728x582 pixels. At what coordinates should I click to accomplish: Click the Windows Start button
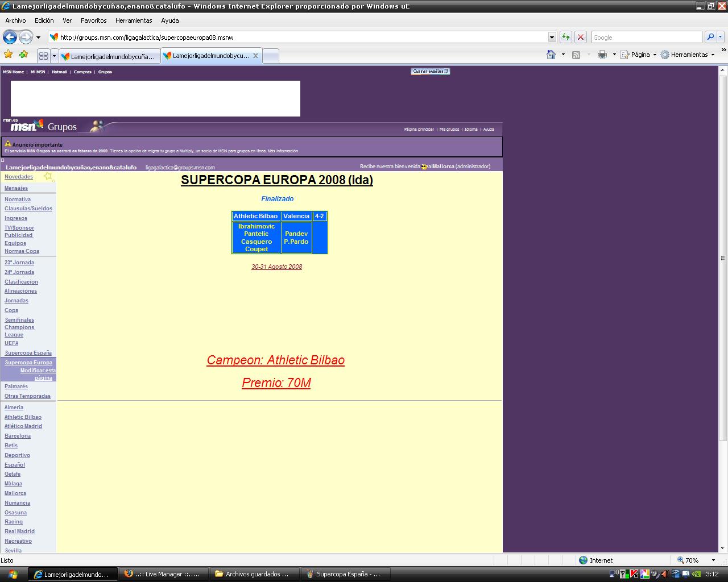(13, 574)
